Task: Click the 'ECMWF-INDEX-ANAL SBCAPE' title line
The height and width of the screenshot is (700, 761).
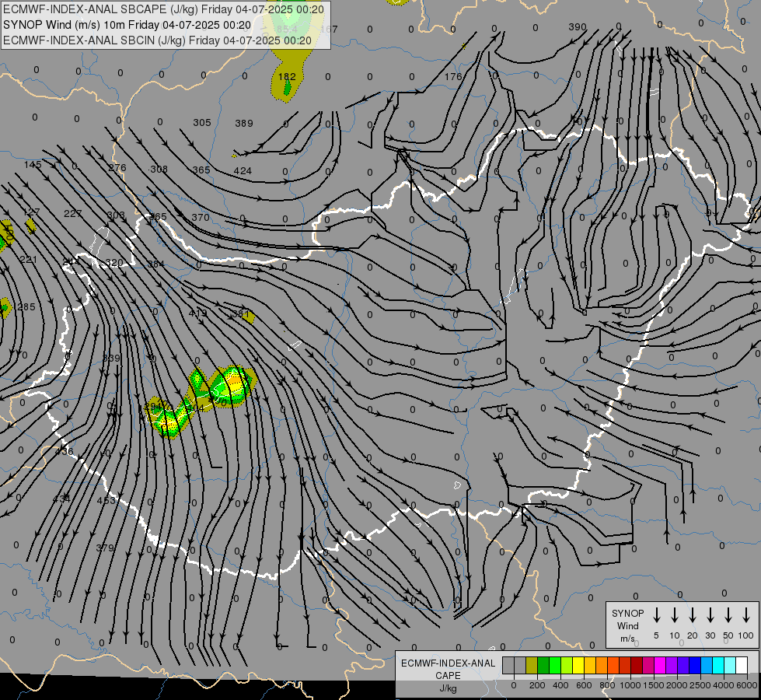Action: click(x=163, y=9)
